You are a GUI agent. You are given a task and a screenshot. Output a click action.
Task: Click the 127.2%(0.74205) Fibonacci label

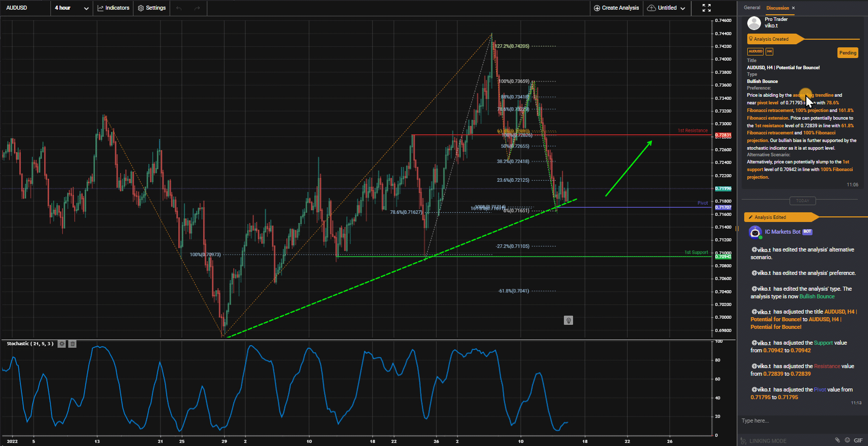coord(512,46)
